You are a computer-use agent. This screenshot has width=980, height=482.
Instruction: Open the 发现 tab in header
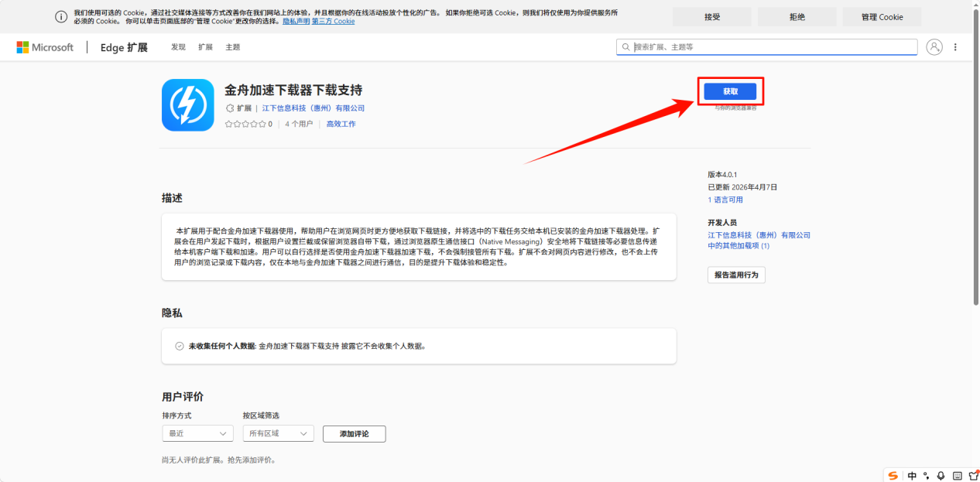pyautogui.click(x=178, y=47)
